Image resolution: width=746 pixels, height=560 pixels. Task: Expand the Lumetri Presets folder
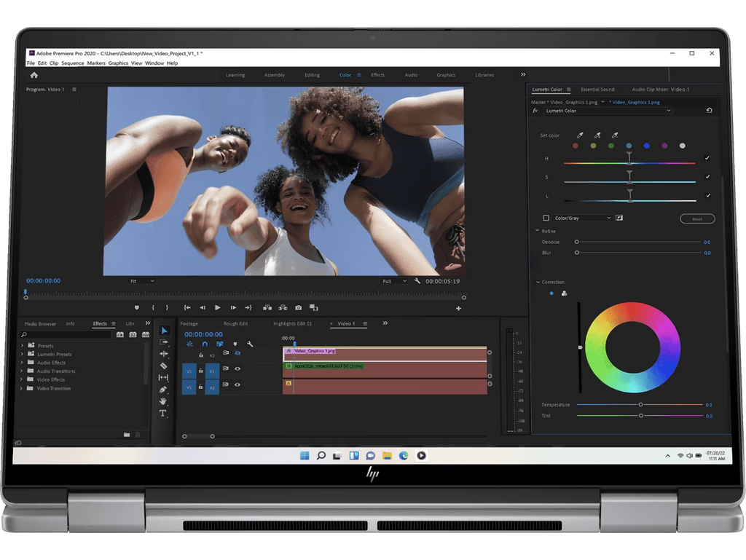click(x=22, y=355)
